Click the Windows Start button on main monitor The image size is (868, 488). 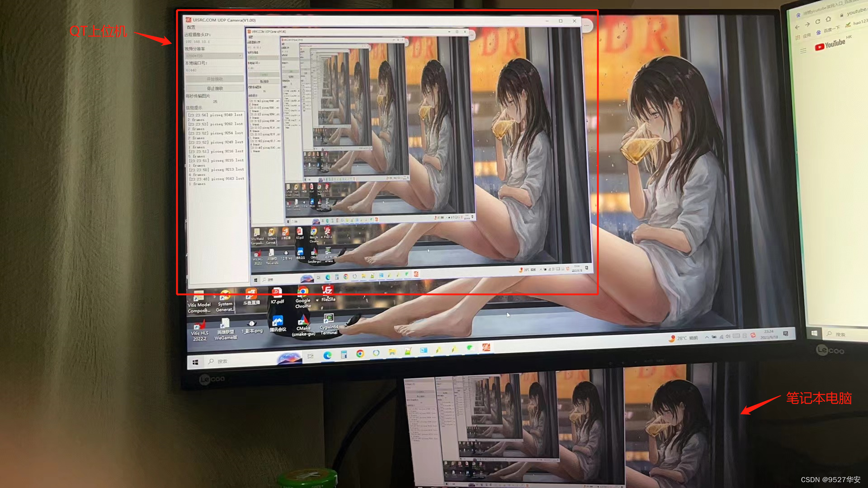(x=195, y=362)
